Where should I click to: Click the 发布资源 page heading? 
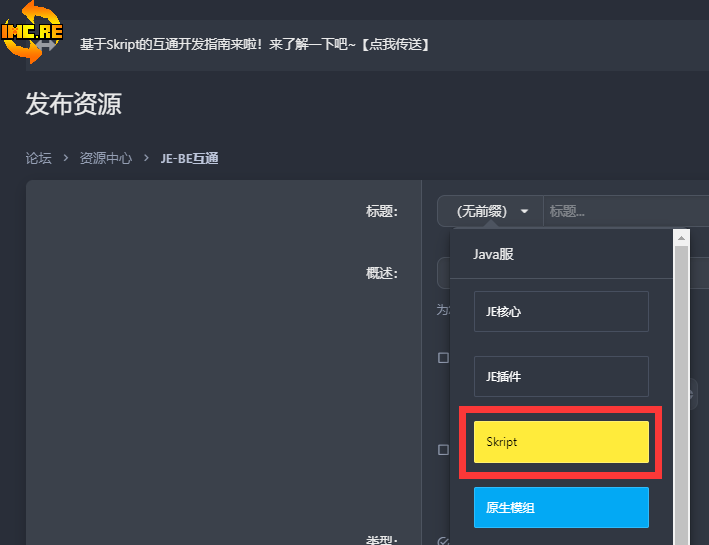pos(74,103)
